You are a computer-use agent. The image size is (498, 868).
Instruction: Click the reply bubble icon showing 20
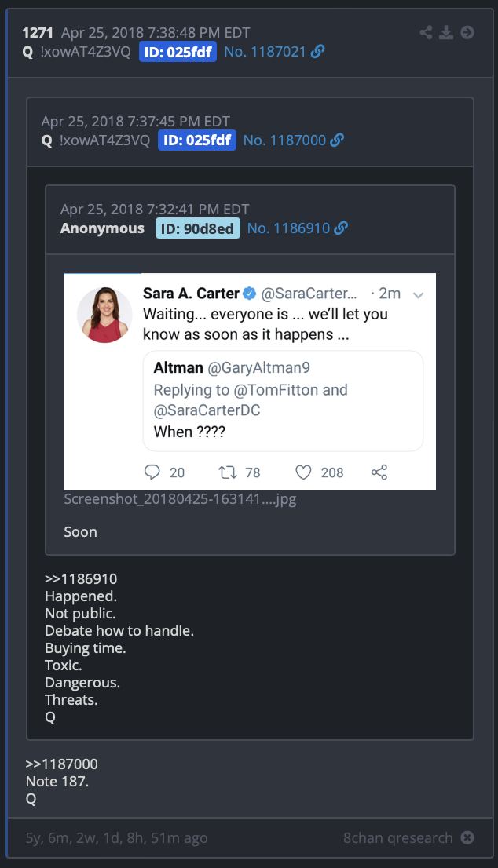coord(152,472)
